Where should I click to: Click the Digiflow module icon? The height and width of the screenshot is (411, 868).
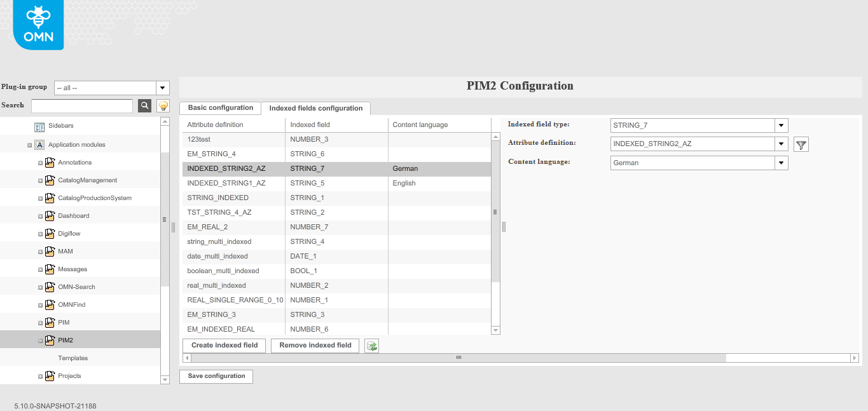50,233
